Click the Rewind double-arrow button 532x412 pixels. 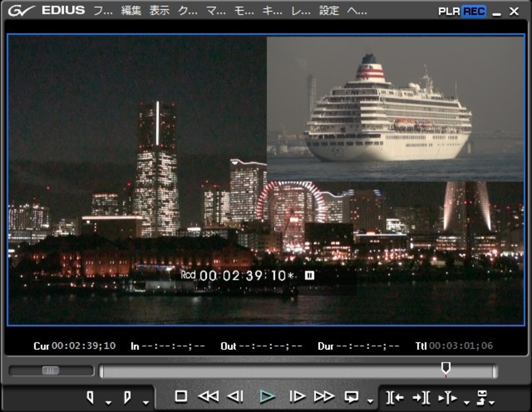[208, 396]
